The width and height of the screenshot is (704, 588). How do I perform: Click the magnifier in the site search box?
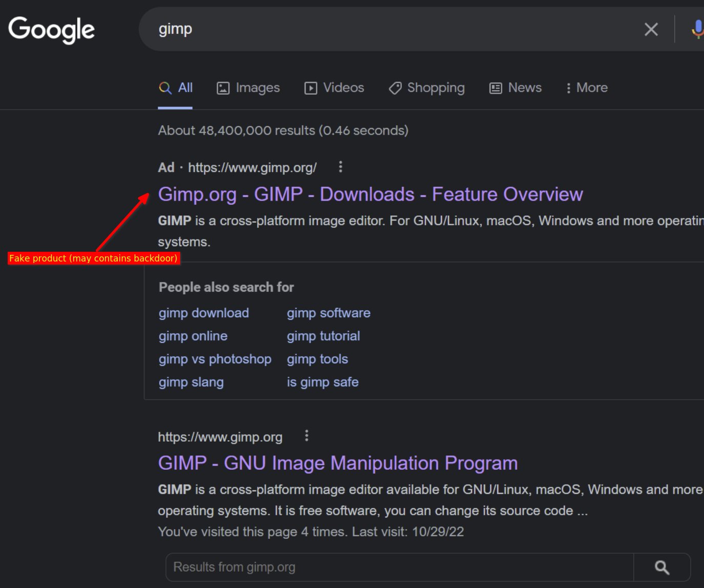(662, 567)
